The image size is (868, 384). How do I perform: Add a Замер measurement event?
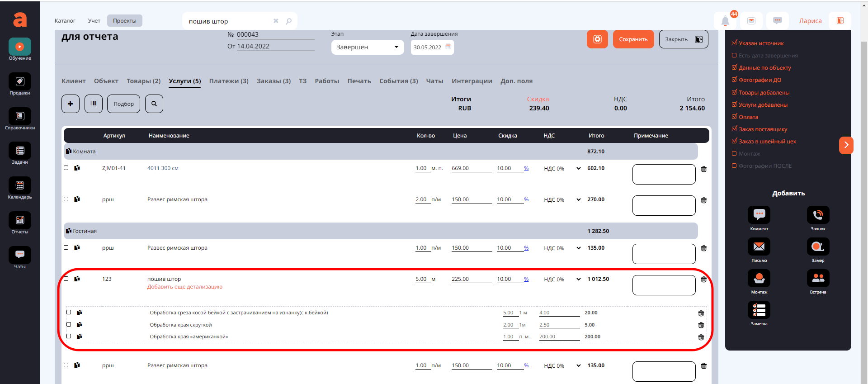tap(818, 247)
